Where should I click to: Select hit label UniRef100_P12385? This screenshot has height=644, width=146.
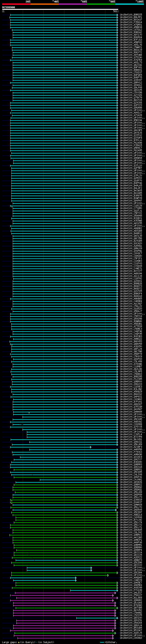[x=131, y=379]
